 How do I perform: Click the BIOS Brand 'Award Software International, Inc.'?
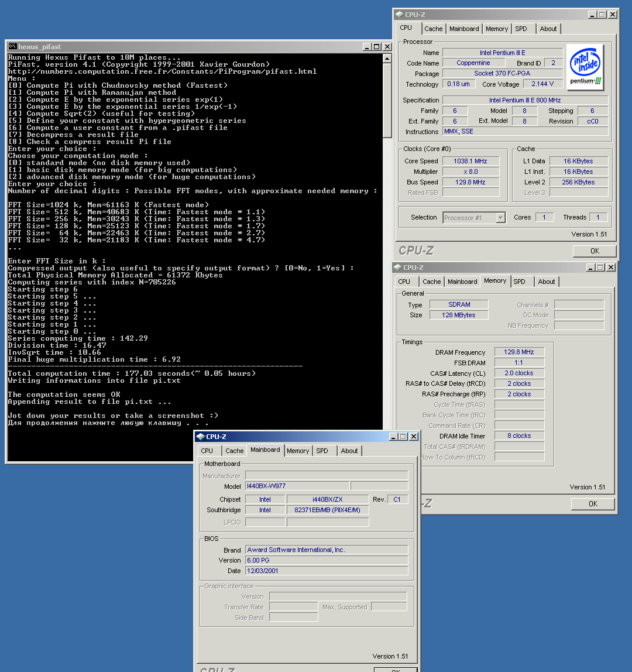(x=327, y=550)
